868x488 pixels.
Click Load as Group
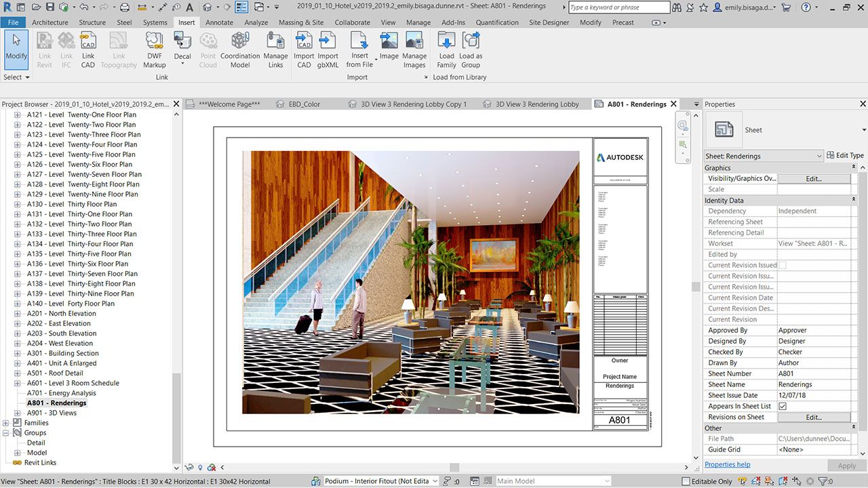click(x=471, y=50)
